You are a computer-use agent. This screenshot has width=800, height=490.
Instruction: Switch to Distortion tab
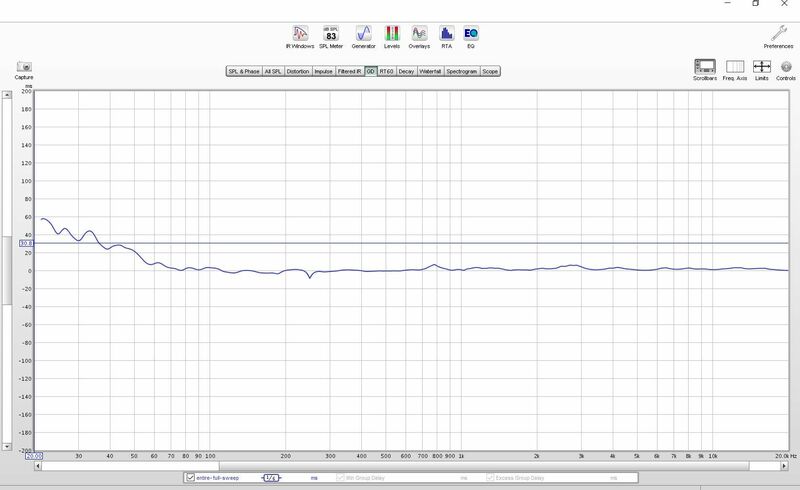coord(298,71)
